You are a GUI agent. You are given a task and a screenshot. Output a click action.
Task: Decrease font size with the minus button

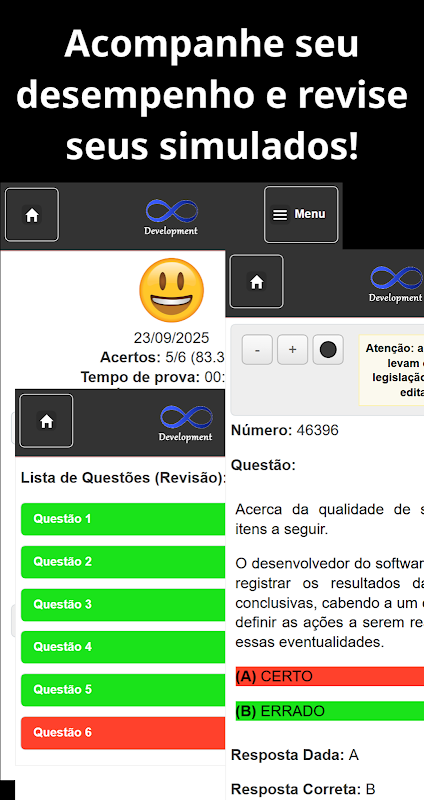tap(257, 349)
